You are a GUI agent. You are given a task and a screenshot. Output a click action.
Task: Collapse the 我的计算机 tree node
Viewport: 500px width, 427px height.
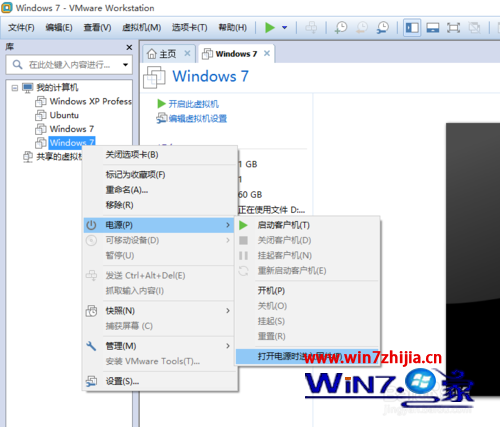click(x=15, y=88)
